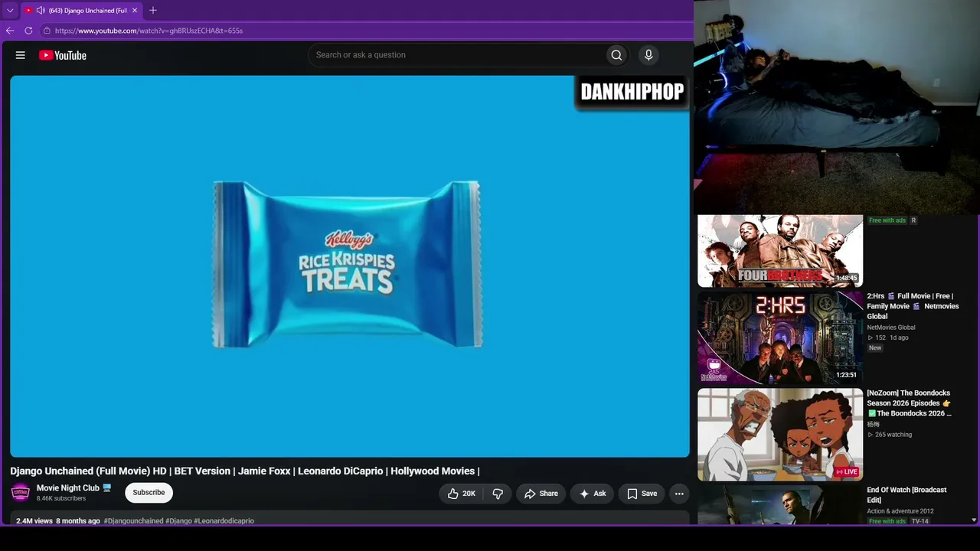Viewport: 980px width, 551px height.
Task: Dislike the Django Unchained video
Action: (x=498, y=494)
